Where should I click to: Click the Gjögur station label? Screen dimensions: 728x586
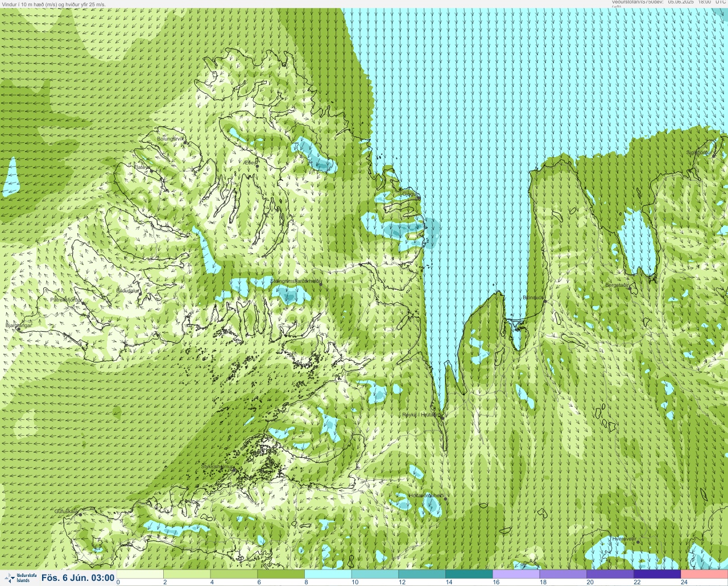click(x=410, y=194)
